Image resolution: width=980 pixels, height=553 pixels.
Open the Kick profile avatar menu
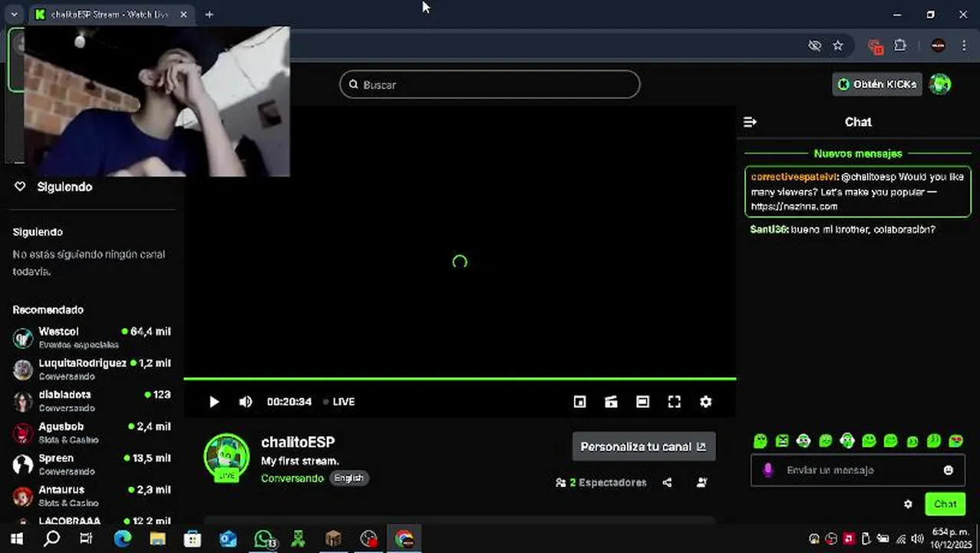tap(940, 84)
